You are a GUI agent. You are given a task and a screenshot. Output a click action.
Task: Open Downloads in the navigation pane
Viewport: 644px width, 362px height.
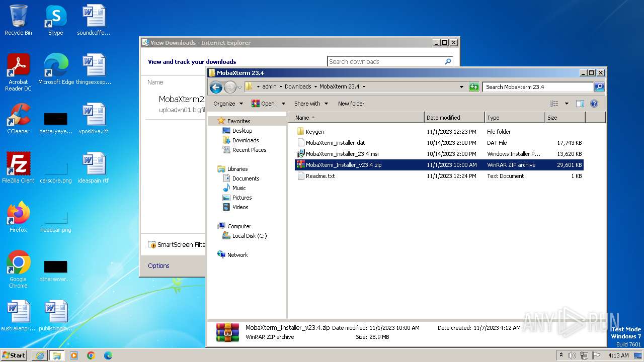246,140
